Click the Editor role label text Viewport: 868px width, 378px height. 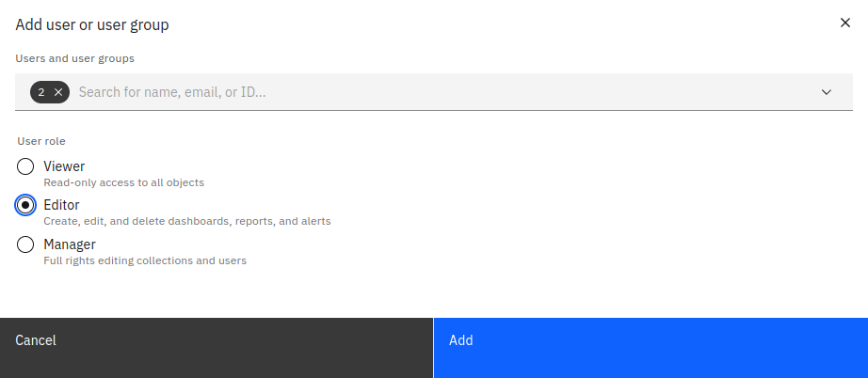(61, 205)
